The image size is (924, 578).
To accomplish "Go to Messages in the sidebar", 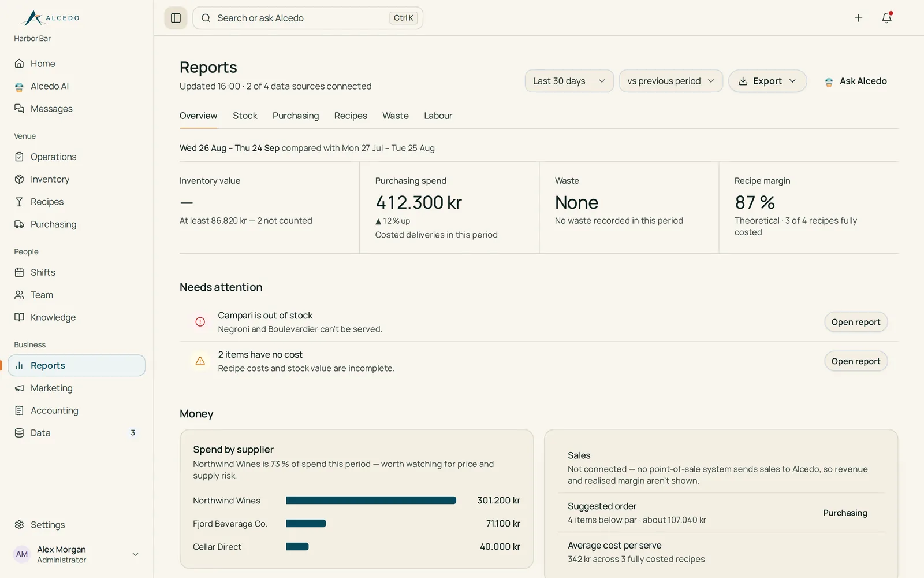I will tap(76, 109).
